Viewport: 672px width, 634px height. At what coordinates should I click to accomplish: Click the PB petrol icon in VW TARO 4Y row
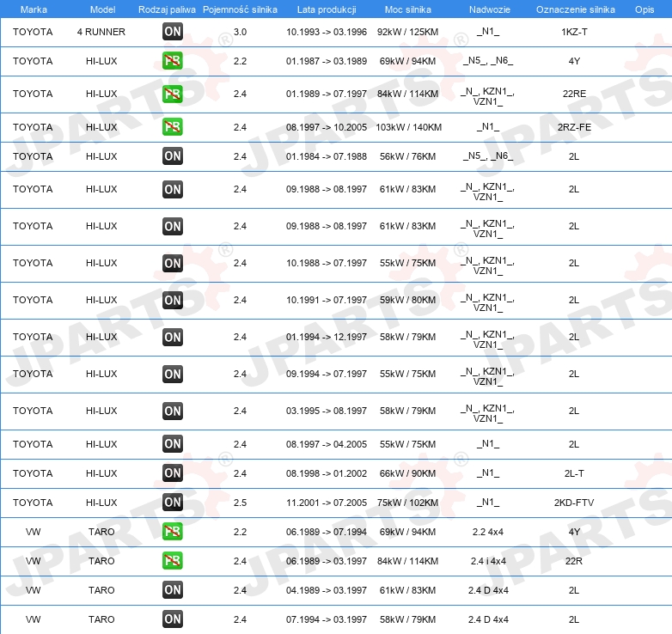[x=173, y=531]
